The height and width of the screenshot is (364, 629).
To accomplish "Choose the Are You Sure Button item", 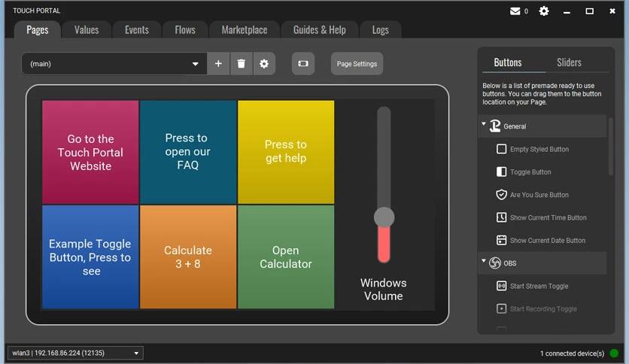I will coord(539,195).
